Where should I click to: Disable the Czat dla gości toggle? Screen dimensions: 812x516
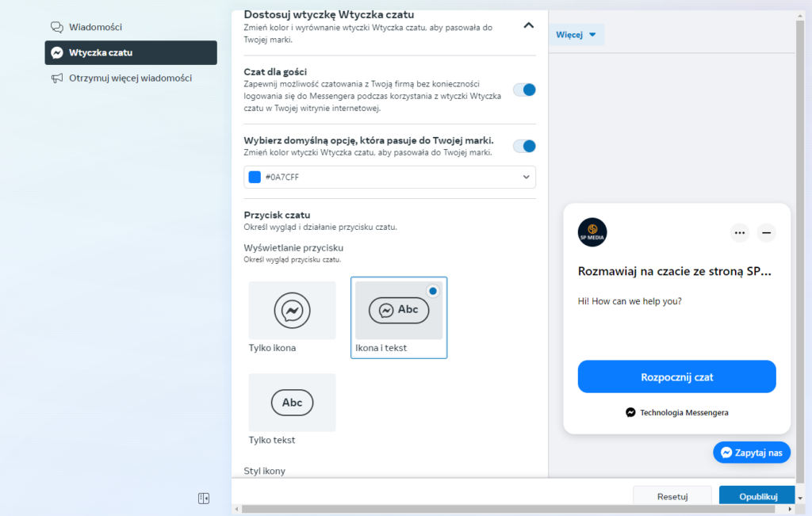(524, 90)
